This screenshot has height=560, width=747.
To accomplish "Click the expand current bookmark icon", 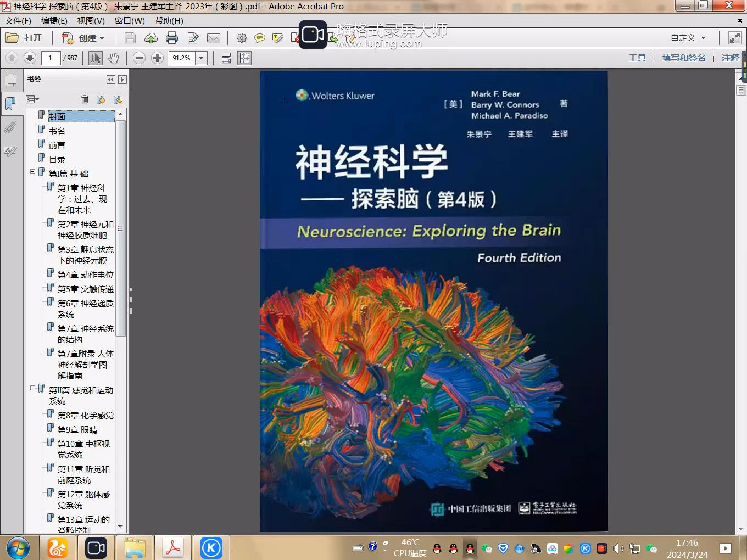I will point(118,99).
